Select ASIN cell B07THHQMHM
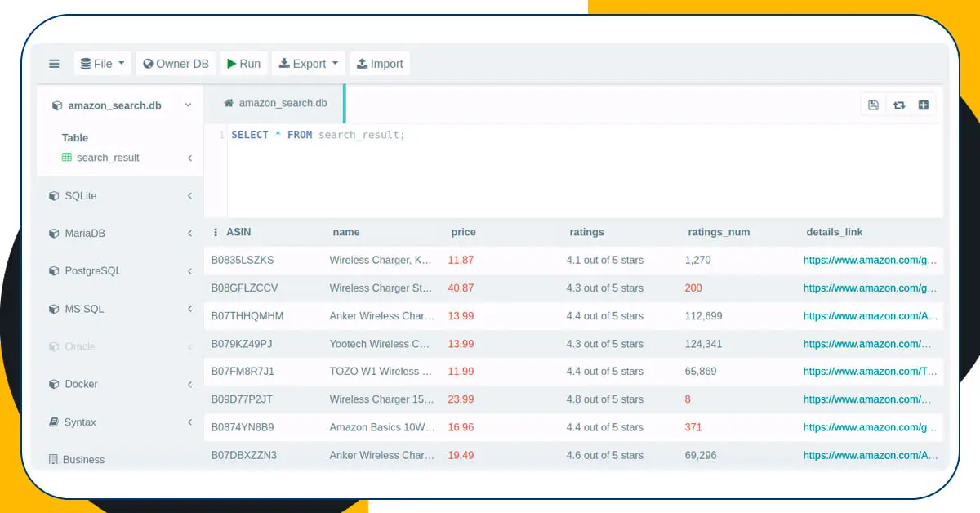The image size is (980, 513). click(247, 316)
